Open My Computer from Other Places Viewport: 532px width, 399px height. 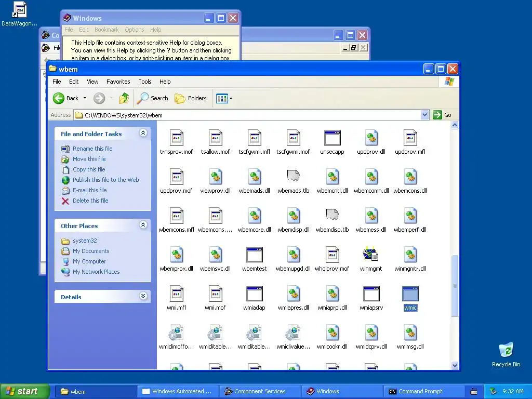(89, 261)
